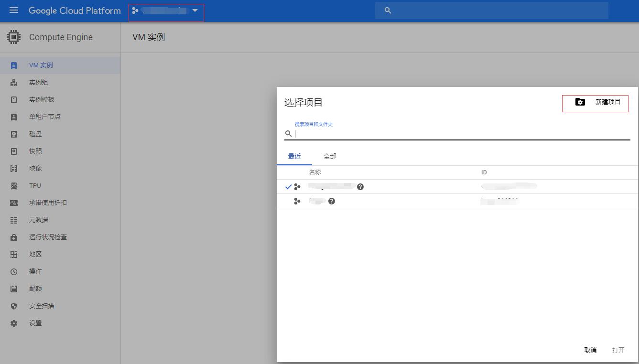Focus 搜索项目和文件夹 search field
Screen dimensions: 639x364
click(x=462, y=134)
